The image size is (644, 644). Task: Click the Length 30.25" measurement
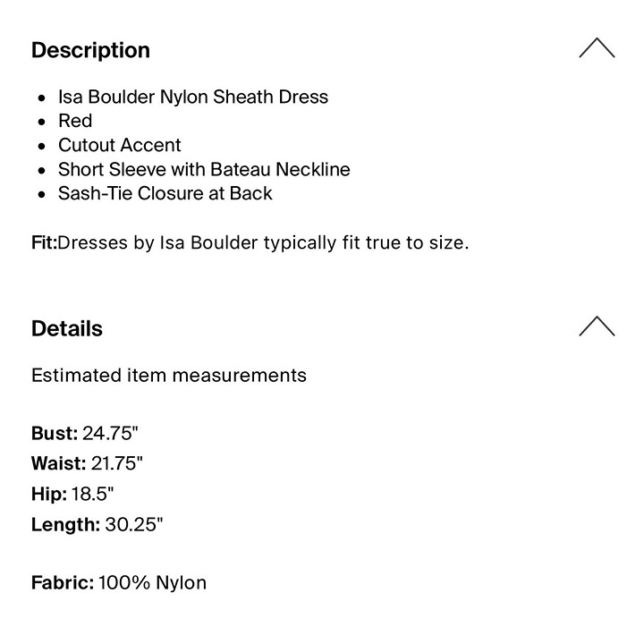click(x=97, y=524)
